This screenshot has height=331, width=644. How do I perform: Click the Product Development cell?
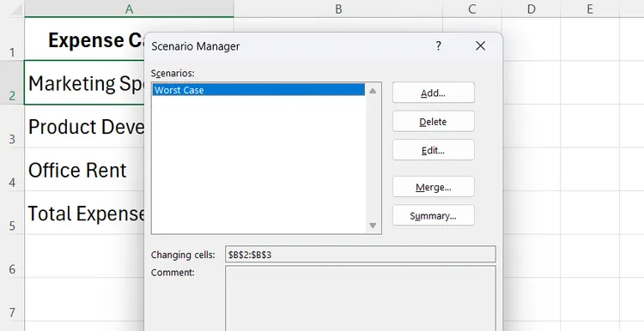coord(85,126)
